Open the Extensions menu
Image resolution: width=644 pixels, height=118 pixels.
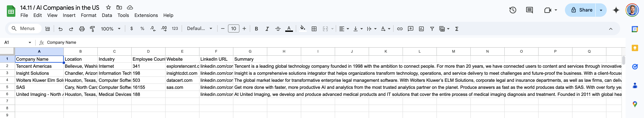pos(146,15)
